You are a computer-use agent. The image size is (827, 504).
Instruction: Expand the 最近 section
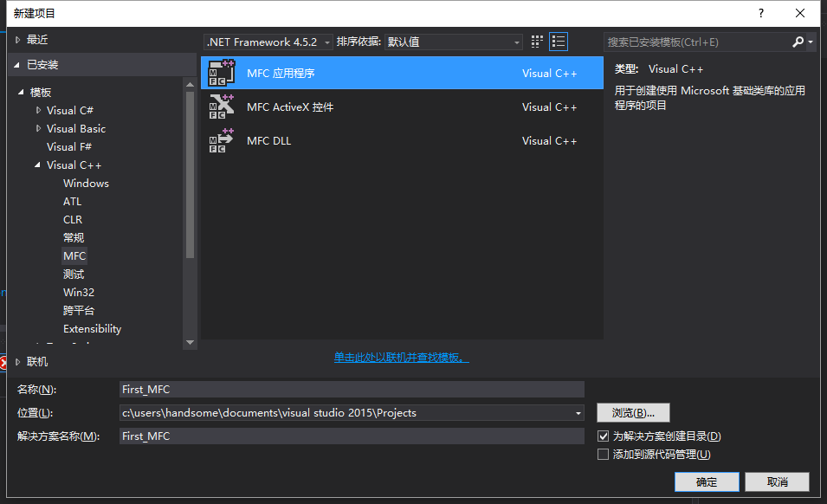(17, 40)
